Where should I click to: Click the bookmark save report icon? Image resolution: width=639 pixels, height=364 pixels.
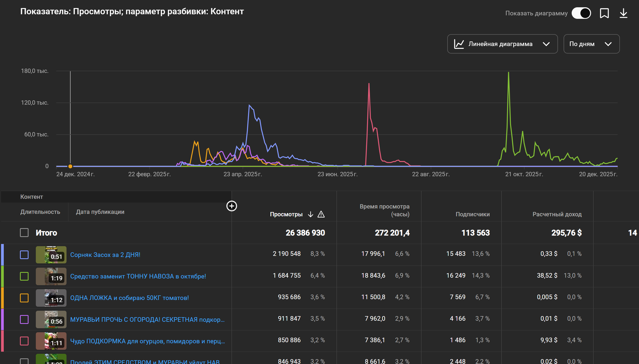pos(604,13)
